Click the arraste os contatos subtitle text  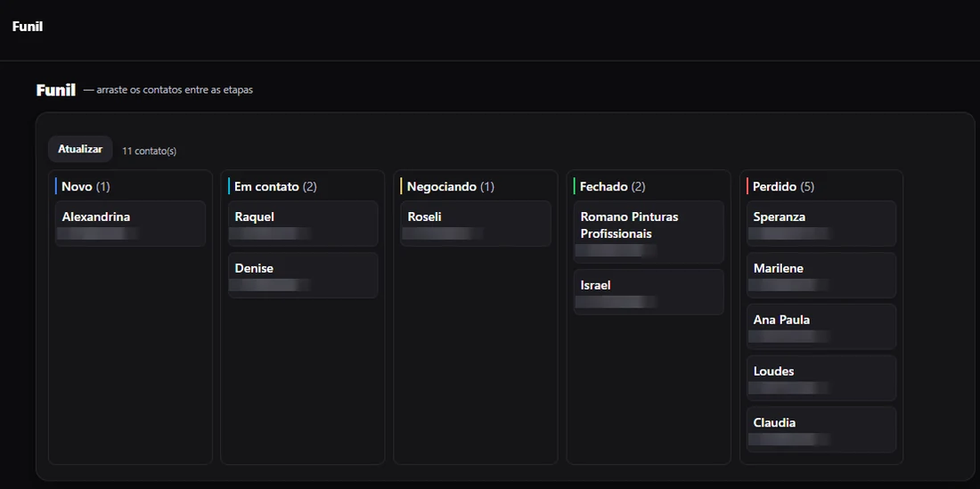[x=168, y=90]
